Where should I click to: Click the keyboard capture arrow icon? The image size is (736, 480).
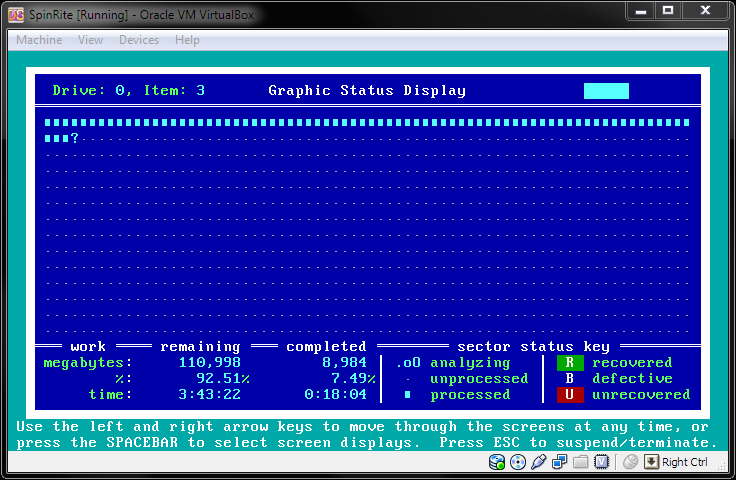[651, 462]
